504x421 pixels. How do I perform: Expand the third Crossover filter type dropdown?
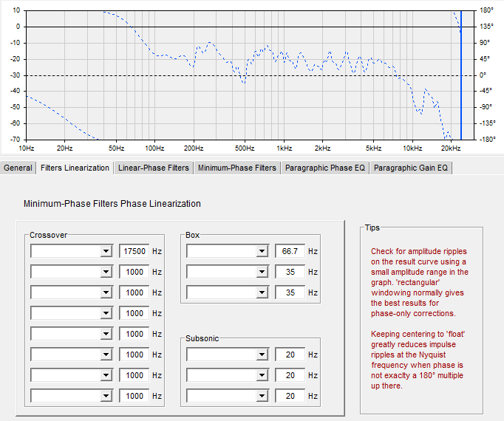click(72, 292)
